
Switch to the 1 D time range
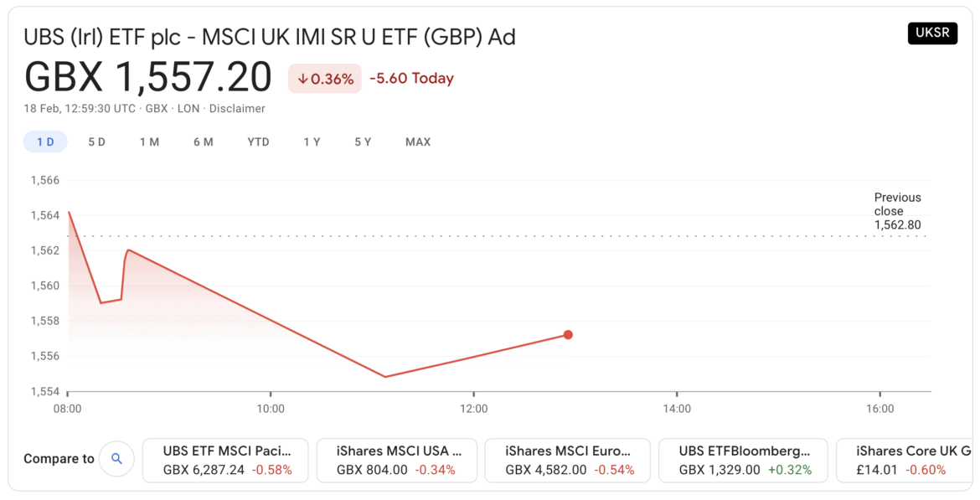click(45, 142)
